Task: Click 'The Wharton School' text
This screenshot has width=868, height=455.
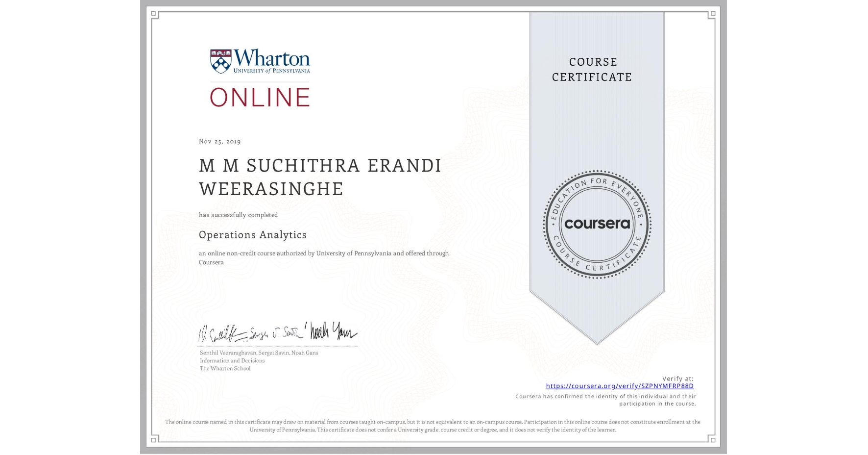Action: [x=225, y=368]
